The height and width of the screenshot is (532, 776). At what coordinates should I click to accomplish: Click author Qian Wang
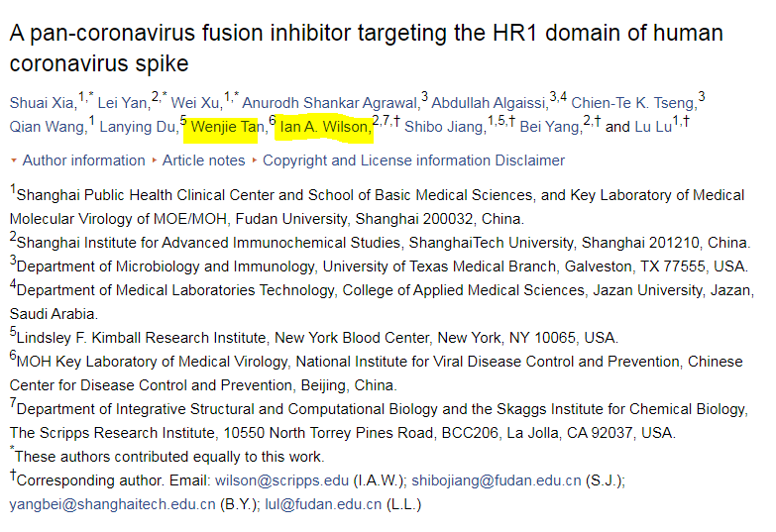click(x=47, y=127)
